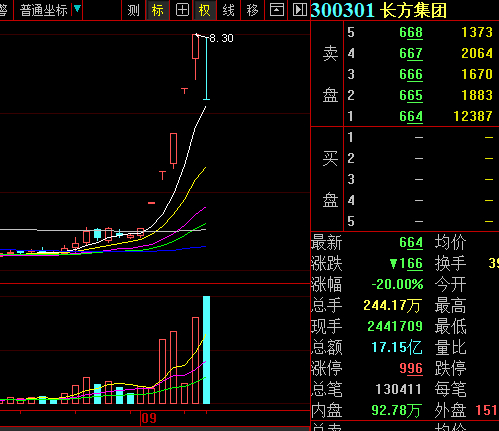Click the 测 measure tool button
499x431 pixels.
(x=134, y=10)
